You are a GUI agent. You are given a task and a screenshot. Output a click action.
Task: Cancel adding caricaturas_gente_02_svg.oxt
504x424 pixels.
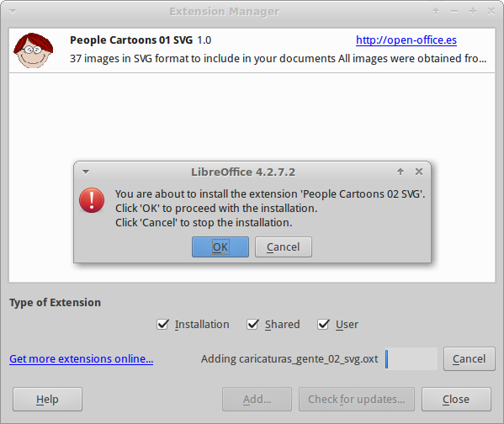point(470,358)
